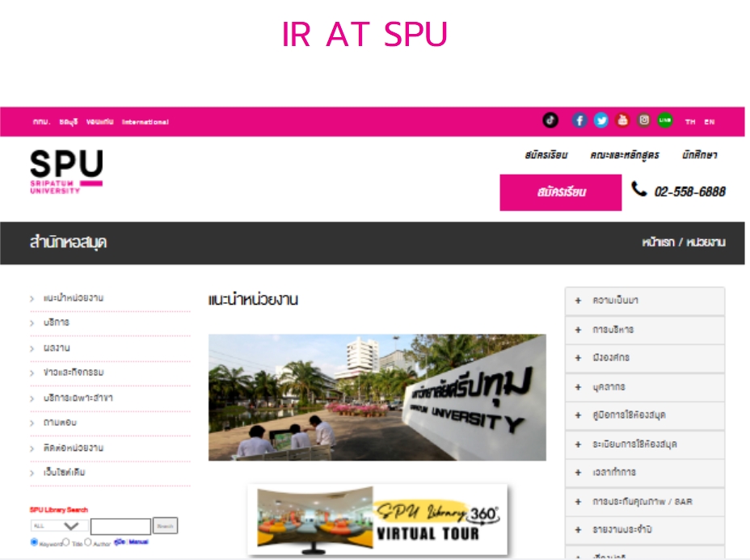
Task: Expand the คู่มือการใช้ห้องสมุด section
Action: click(645, 415)
